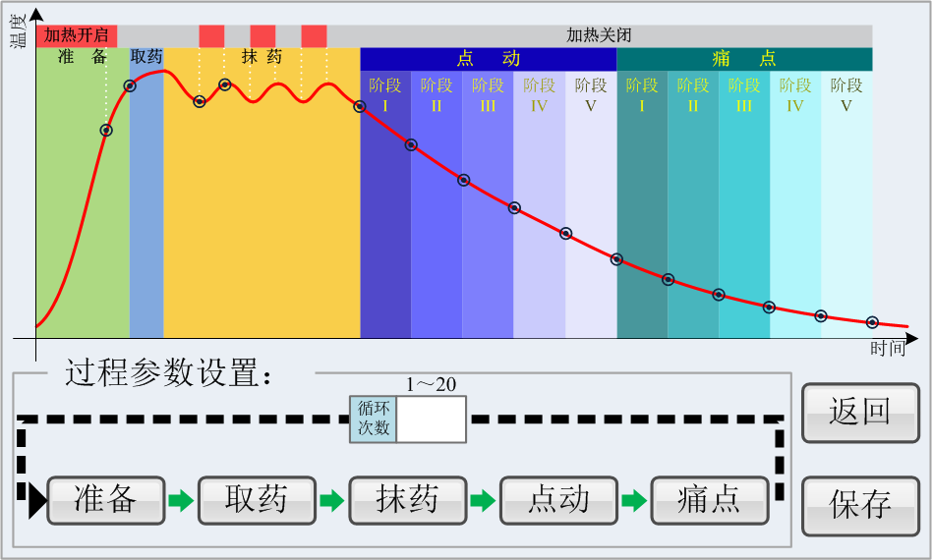Select the teal 痛点 header bar
Viewport: 932px width, 560px height.
point(744,59)
